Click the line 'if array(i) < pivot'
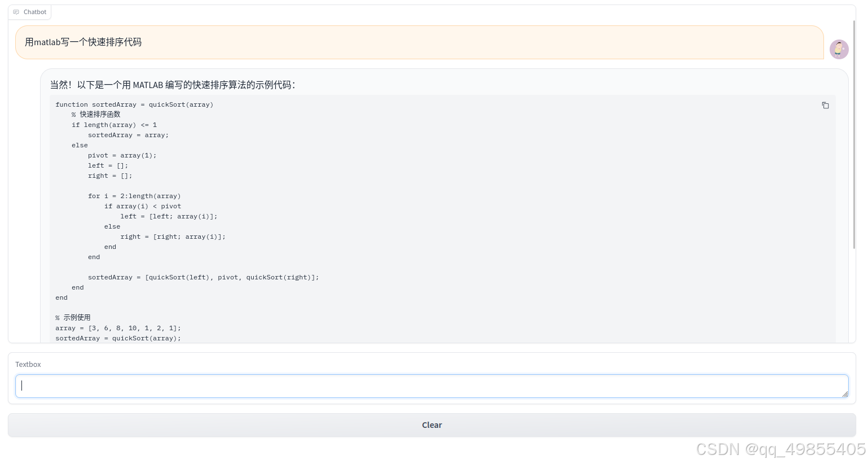 point(143,207)
